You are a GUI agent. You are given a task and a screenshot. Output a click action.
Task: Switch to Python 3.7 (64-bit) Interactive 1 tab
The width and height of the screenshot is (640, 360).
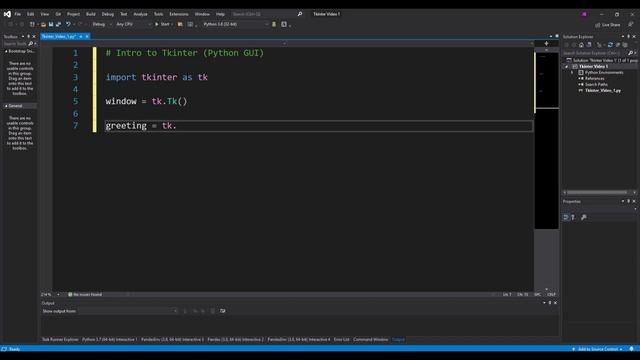click(109, 339)
